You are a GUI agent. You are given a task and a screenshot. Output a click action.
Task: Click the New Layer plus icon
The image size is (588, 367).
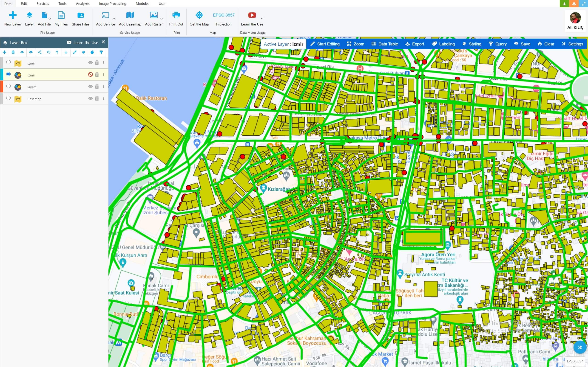[13, 15]
